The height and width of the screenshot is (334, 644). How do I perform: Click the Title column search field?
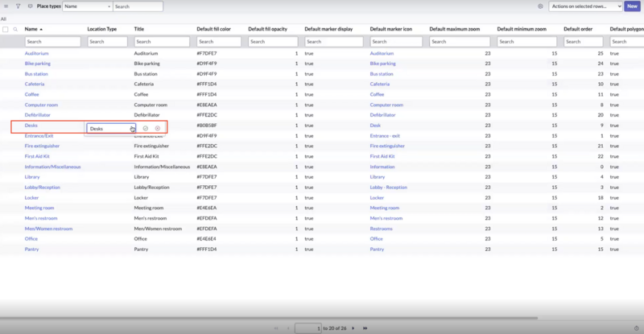tap(162, 42)
